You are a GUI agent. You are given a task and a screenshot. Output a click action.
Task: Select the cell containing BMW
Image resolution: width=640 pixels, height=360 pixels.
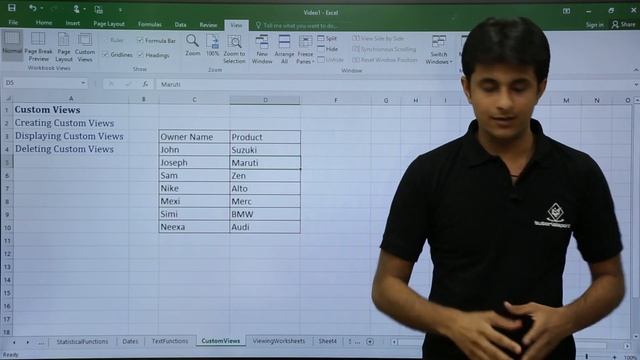point(265,214)
